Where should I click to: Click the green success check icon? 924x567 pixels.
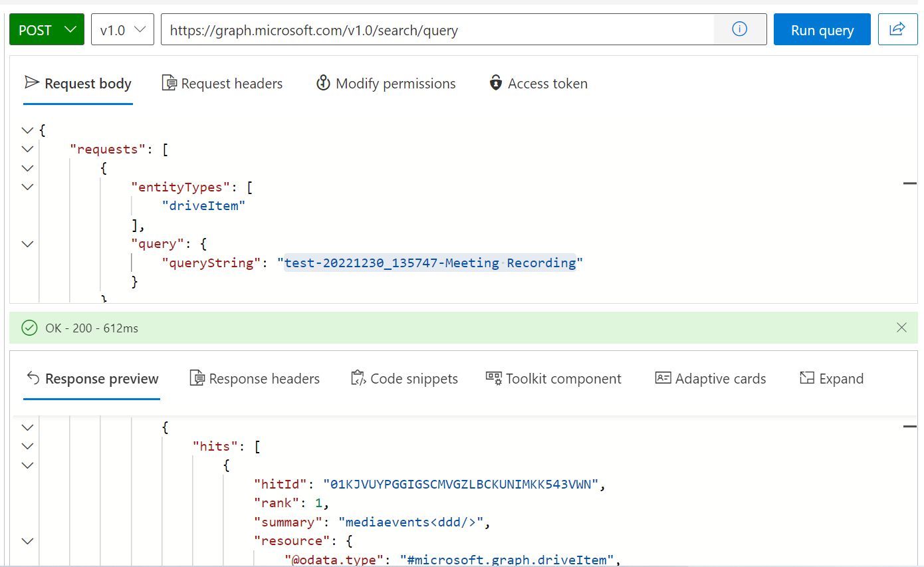(29, 328)
